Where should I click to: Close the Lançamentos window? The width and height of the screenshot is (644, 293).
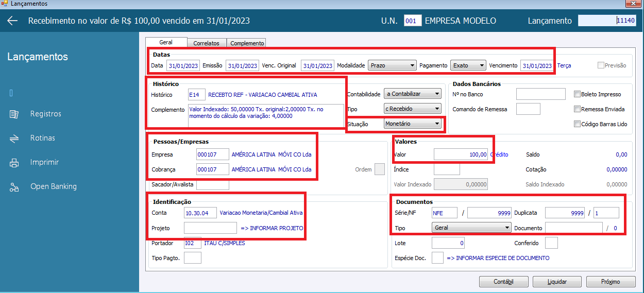click(x=632, y=4)
